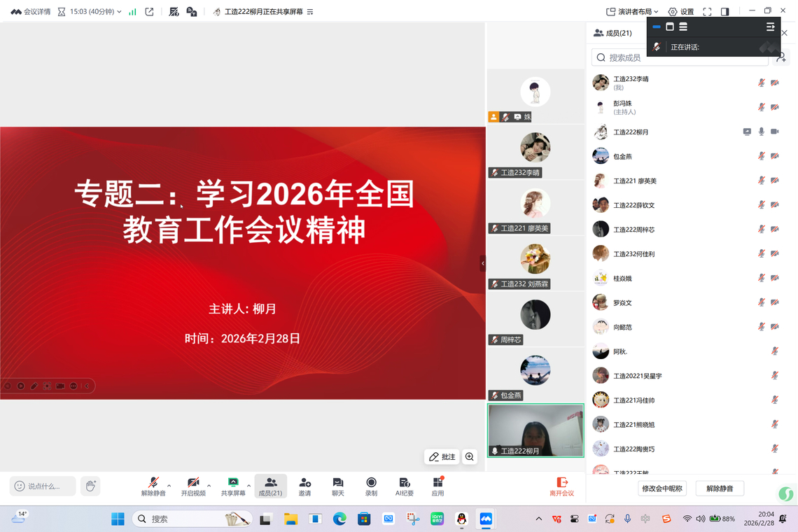Open the 演讲者布局 layout dropdown
This screenshot has height=532, width=798.
[x=632, y=12]
